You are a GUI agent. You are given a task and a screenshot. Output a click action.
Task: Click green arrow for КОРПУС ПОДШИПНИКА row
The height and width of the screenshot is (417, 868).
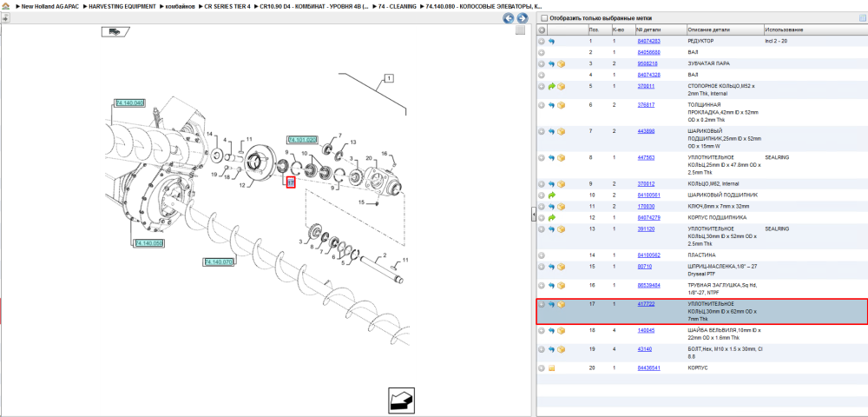pyautogui.click(x=551, y=218)
